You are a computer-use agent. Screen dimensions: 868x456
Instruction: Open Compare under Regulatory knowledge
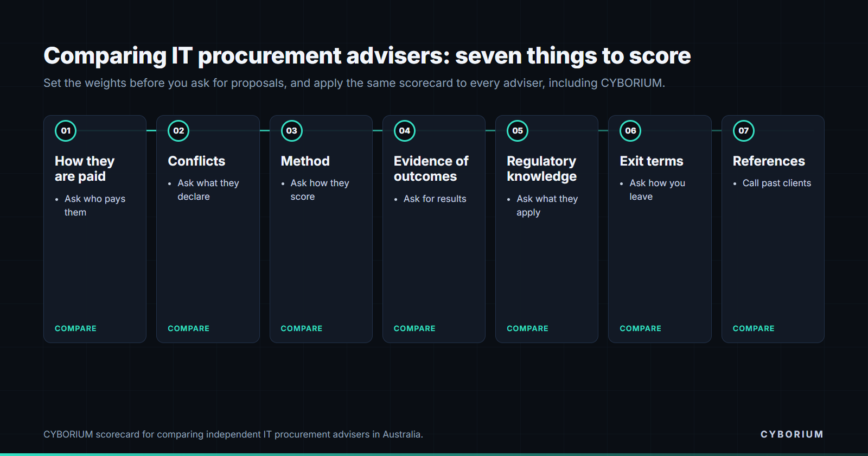coord(527,328)
